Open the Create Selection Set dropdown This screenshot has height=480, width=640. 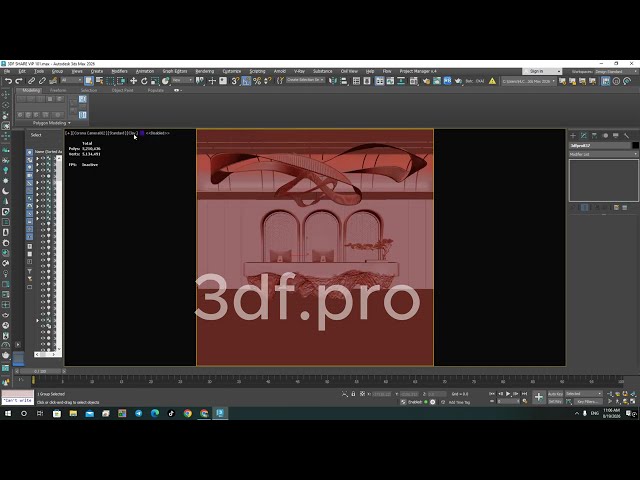[x=306, y=80]
